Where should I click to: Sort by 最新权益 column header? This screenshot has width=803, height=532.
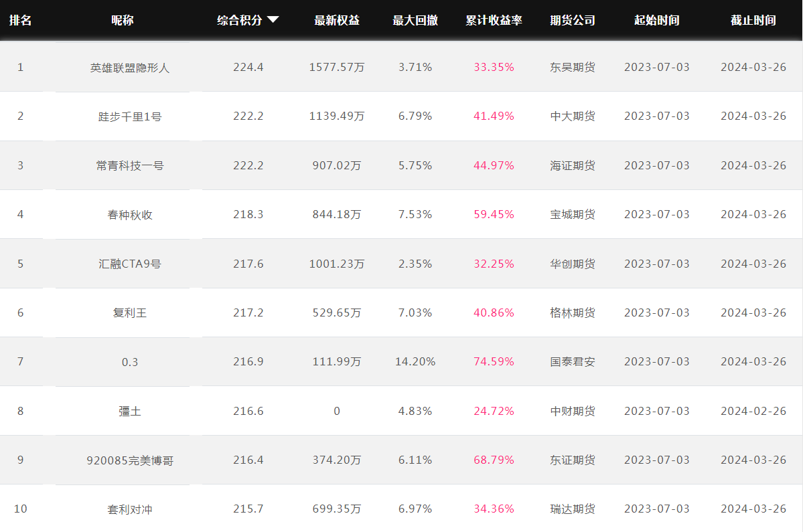(x=336, y=21)
